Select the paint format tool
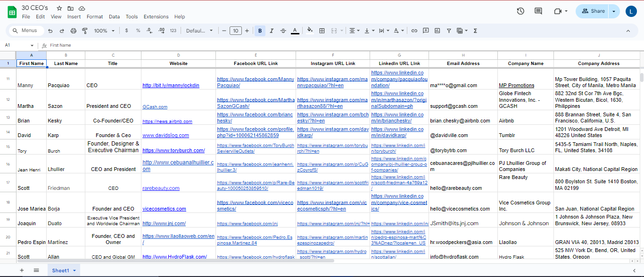644x277 pixels. point(85,31)
